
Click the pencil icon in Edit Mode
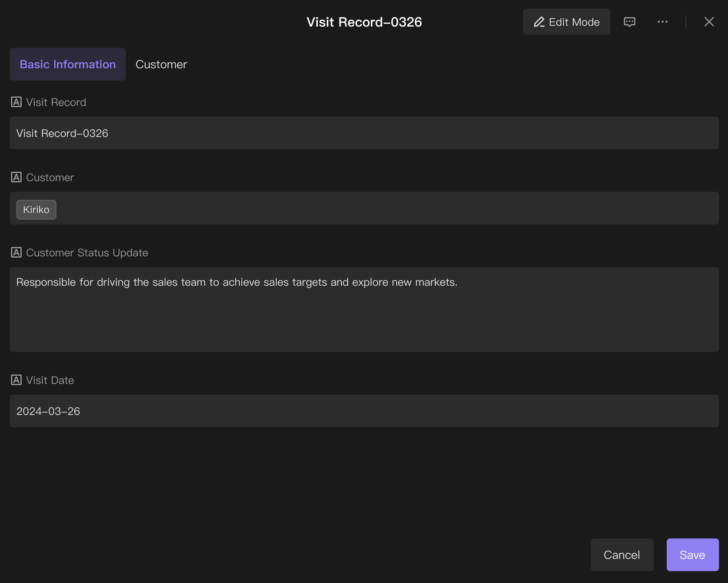539,22
